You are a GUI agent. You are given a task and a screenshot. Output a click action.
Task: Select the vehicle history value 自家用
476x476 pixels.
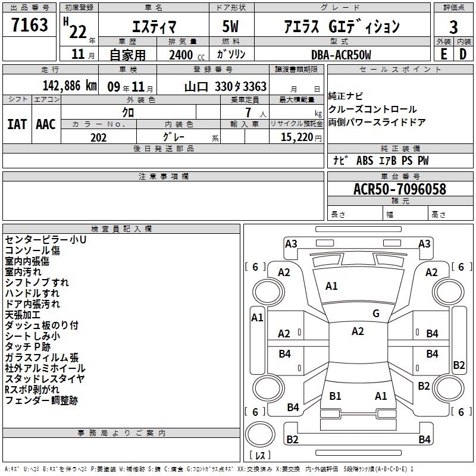click(x=127, y=55)
